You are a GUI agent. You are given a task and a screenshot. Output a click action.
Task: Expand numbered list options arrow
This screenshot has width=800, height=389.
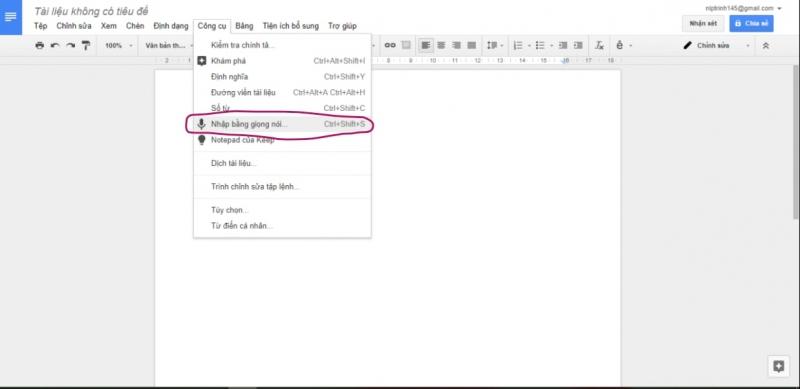[529, 45]
